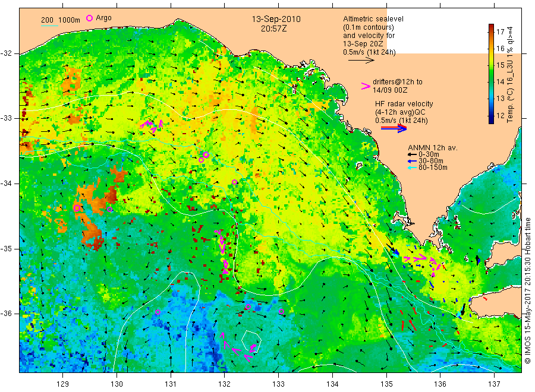The height and width of the screenshot is (392, 535).
Task: Click the 'Argo' legend label
Action: [x=103, y=18]
